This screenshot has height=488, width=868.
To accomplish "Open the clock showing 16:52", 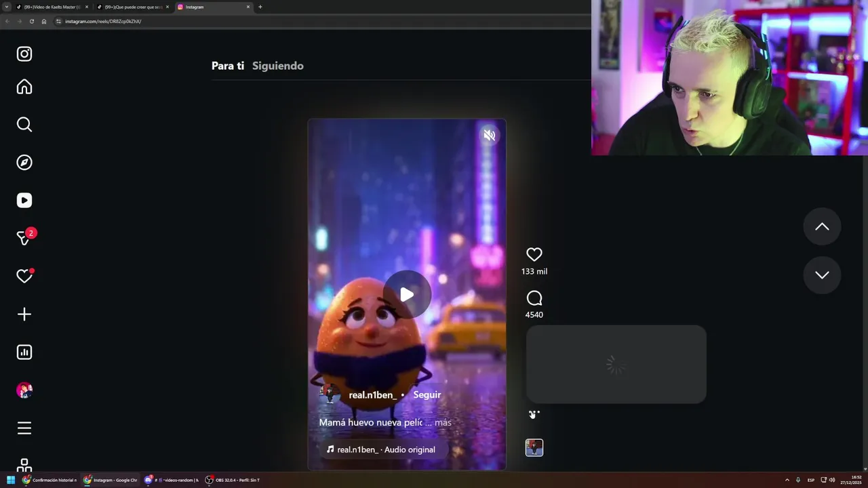I will point(851,480).
